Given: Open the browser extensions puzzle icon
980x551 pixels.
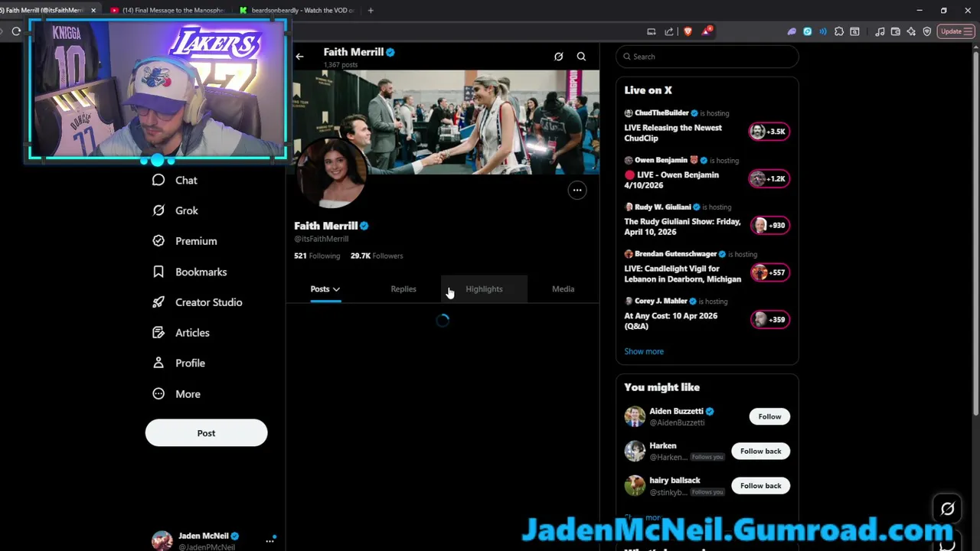Looking at the screenshot, I should (x=839, y=31).
